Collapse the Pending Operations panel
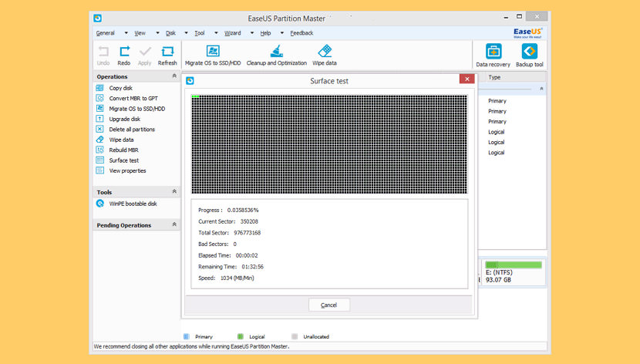The height and width of the screenshot is (364, 640). (174, 224)
